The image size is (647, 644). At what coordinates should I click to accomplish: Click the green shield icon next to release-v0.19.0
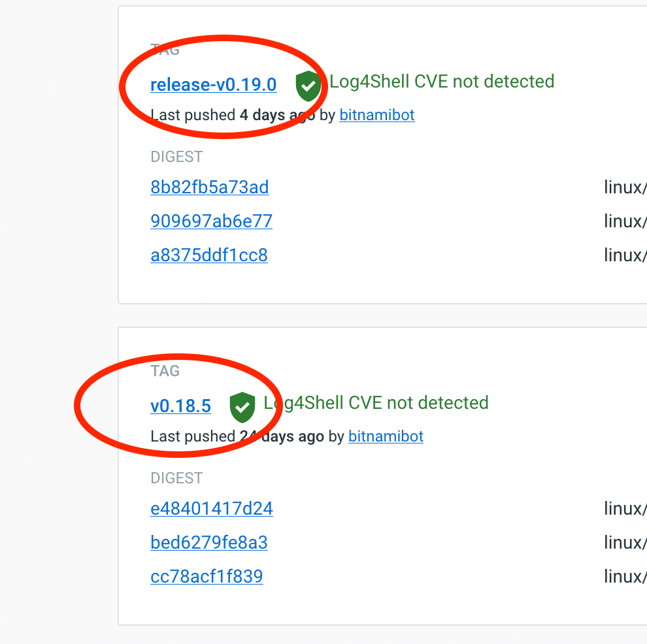click(308, 86)
